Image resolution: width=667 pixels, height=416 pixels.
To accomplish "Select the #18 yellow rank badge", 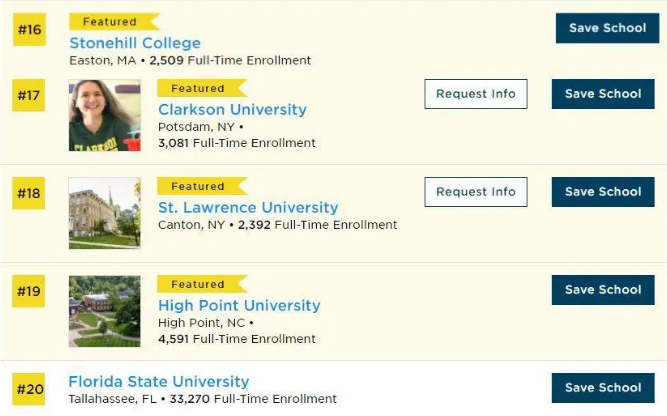I will pos(29,194).
